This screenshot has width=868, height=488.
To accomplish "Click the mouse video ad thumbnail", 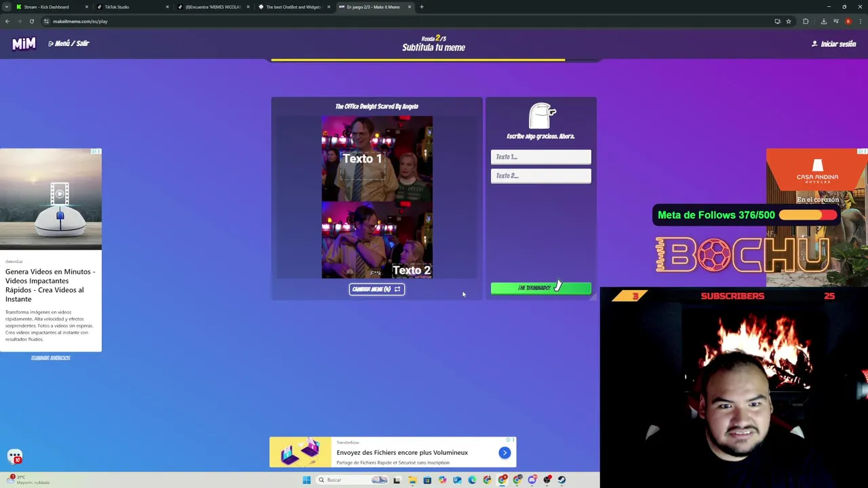I will tap(51, 200).
